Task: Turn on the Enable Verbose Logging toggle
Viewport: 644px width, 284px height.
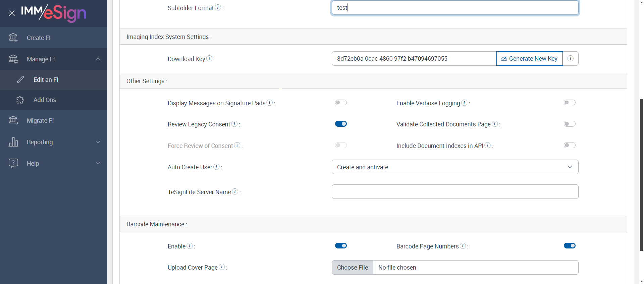Action: click(570, 103)
